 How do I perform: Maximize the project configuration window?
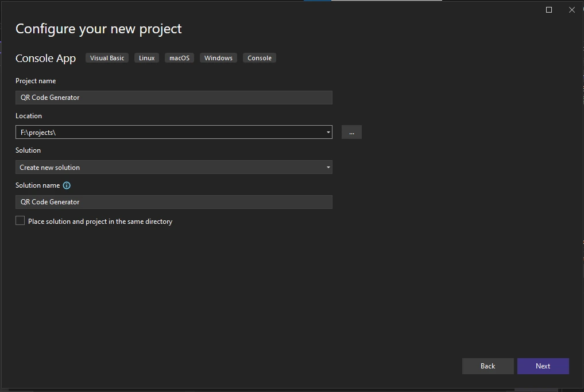(549, 10)
